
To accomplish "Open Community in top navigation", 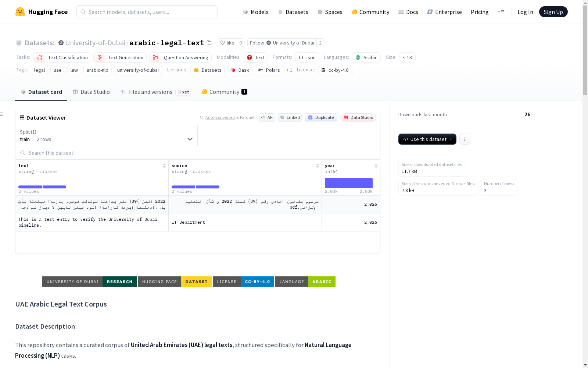I will (x=370, y=12).
